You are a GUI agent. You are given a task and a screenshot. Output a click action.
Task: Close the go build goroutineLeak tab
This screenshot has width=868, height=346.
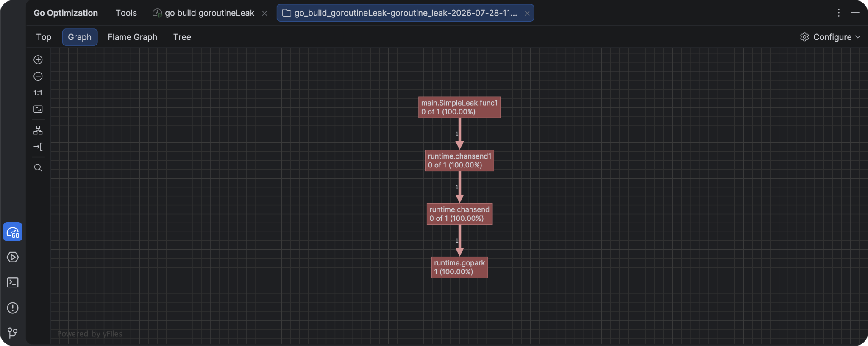point(264,13)
